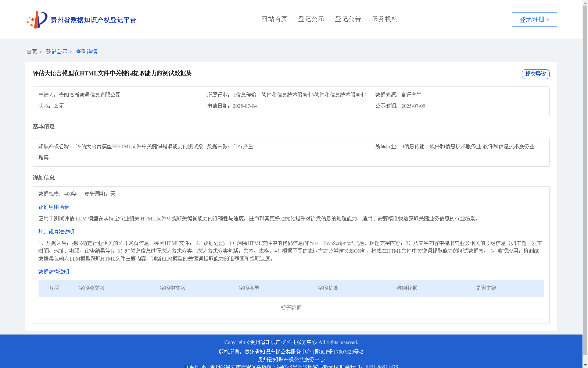Open 登记公示 breadcrumb link
The height and width of the screenshot is (368, 588).
[56, 52]
